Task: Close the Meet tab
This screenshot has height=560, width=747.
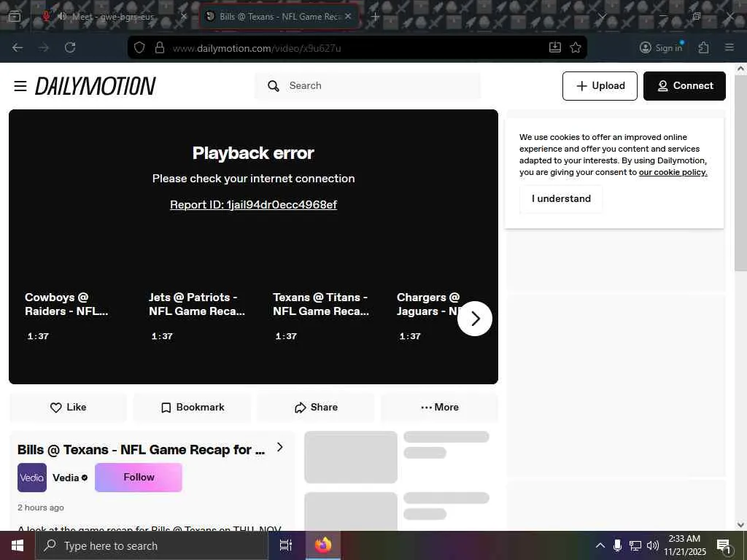Action: (184, 16)
